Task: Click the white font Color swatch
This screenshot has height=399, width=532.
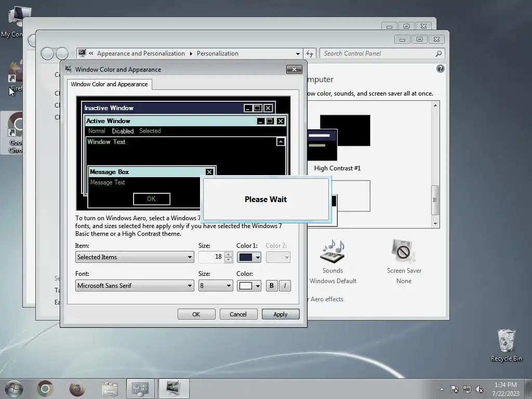Action: pos(246,286)
